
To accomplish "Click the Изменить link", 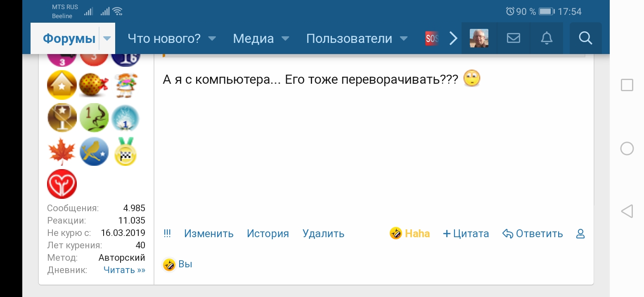I will click(208, 234).
